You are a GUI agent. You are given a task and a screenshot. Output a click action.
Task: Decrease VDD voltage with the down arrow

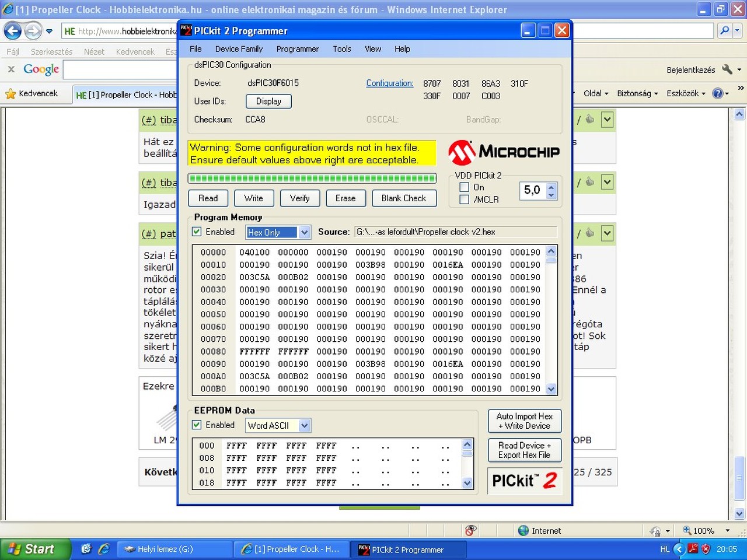pos(551,195)
